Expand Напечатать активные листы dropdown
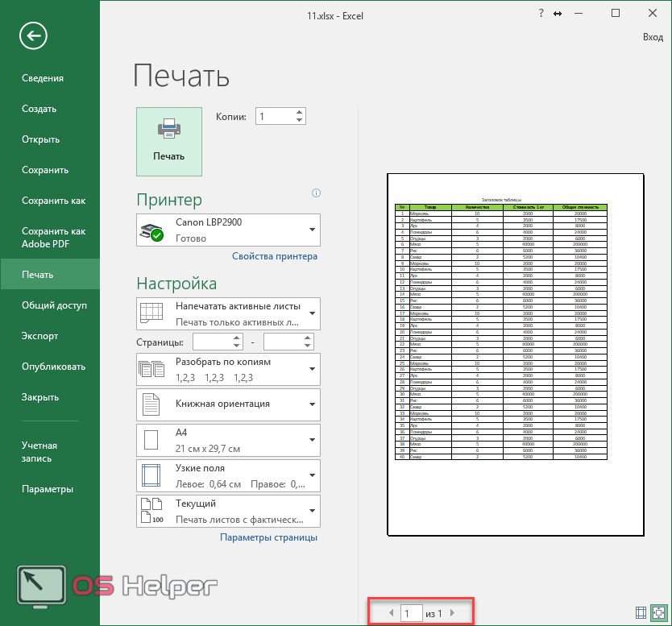This screenshot has width=672, height=626. (229, 313)
